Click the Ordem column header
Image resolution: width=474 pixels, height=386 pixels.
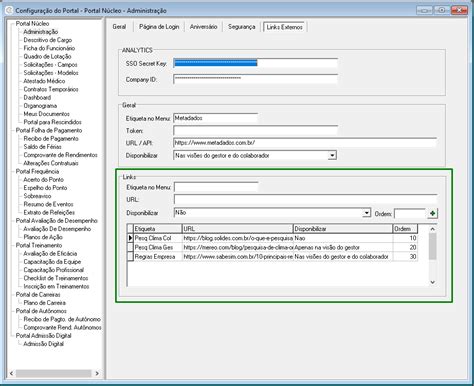pos(405,229)
